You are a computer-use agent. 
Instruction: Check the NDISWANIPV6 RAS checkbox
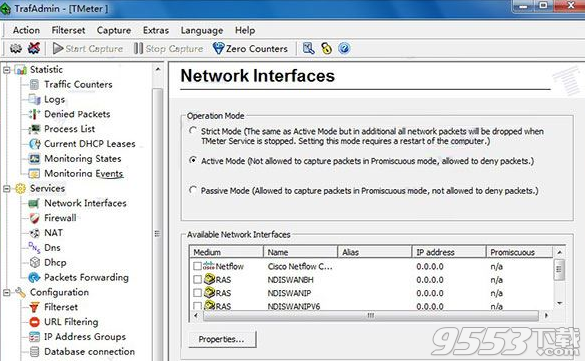[197, 306]
